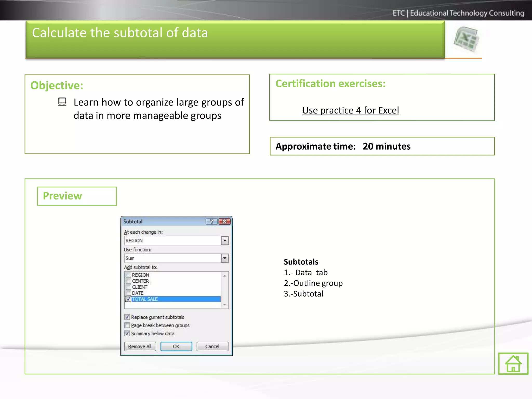The image size is (532, 399).
Task: Click the Remove All button
Action: coord(140,347)
